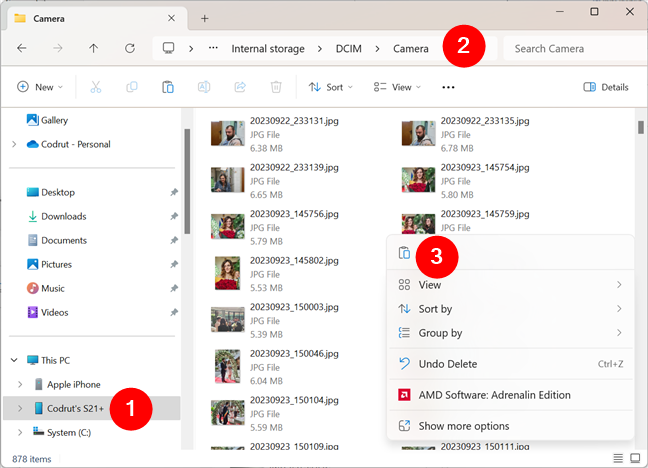The image size is (648, 468).
Task: Select file 20230923_145754.jpg
Action: tap(465, 181)
